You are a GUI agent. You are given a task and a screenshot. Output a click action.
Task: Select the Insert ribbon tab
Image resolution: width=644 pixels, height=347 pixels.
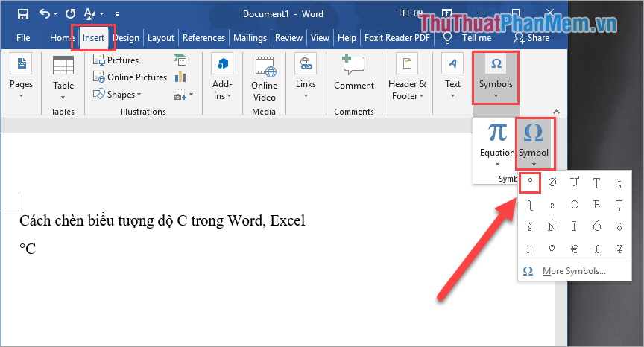(93, 38)
